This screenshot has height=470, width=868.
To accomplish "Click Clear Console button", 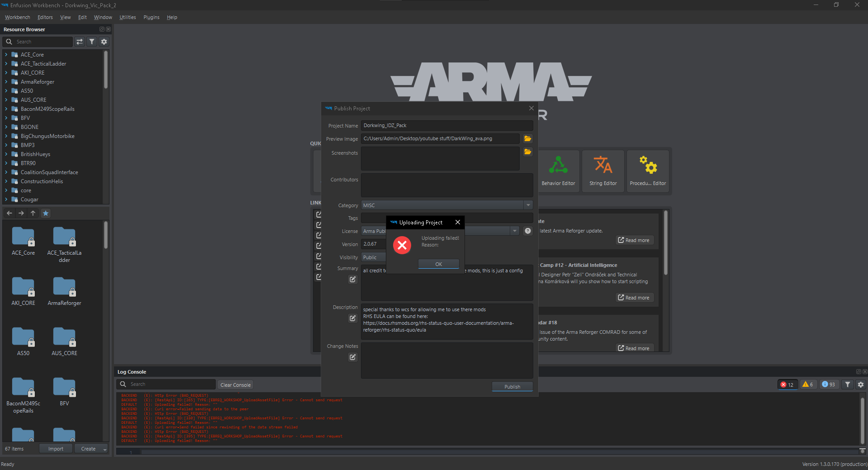I will 236,385.
